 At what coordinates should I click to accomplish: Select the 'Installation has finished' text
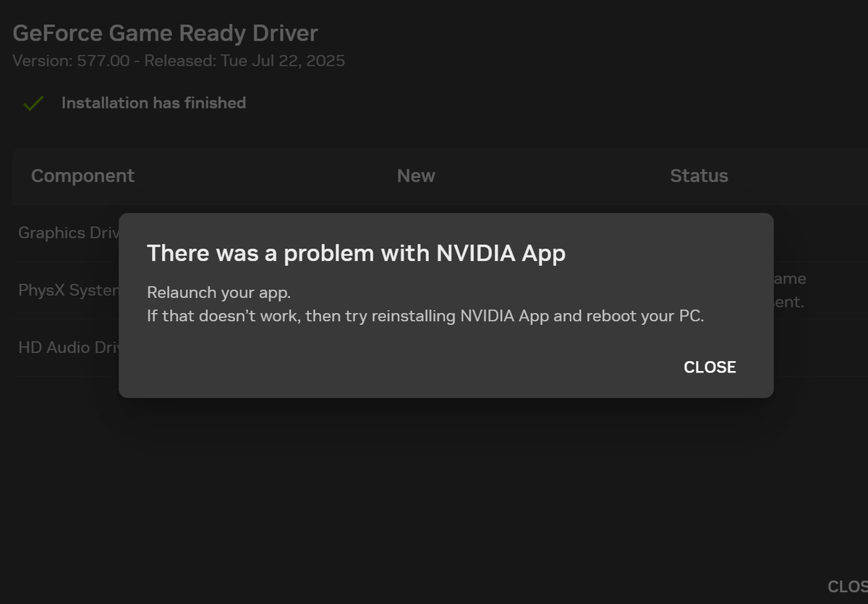click(153, 103)
